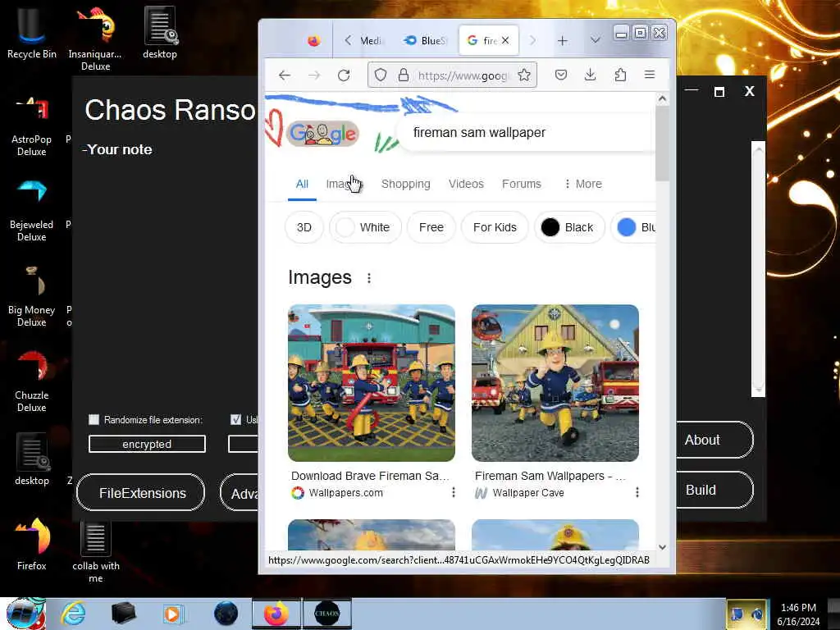
Task: Open Save to Pocket icon
Action: (x=561, y=75)
